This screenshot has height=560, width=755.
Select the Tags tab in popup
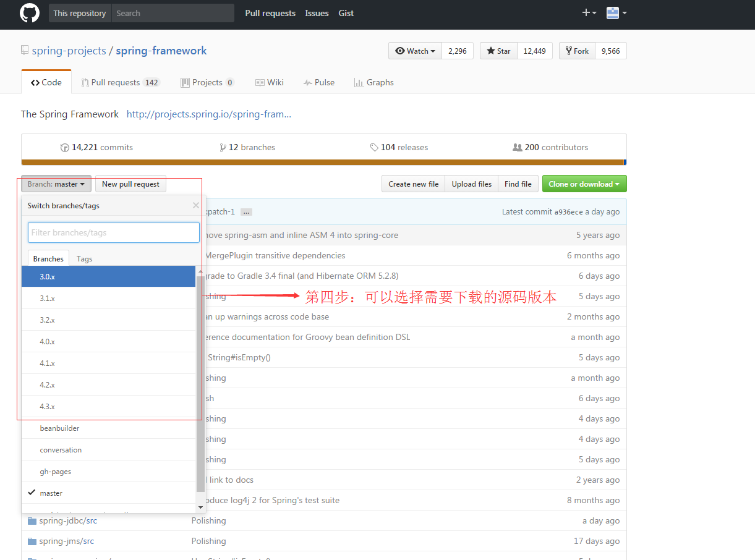[x=84, y=258]
